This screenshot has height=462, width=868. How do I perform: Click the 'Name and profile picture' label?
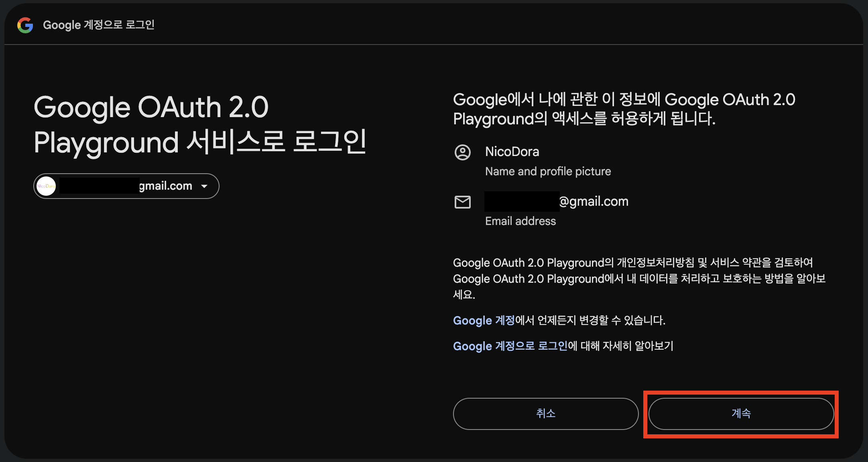pyautogui.click(x=548, y=172)
